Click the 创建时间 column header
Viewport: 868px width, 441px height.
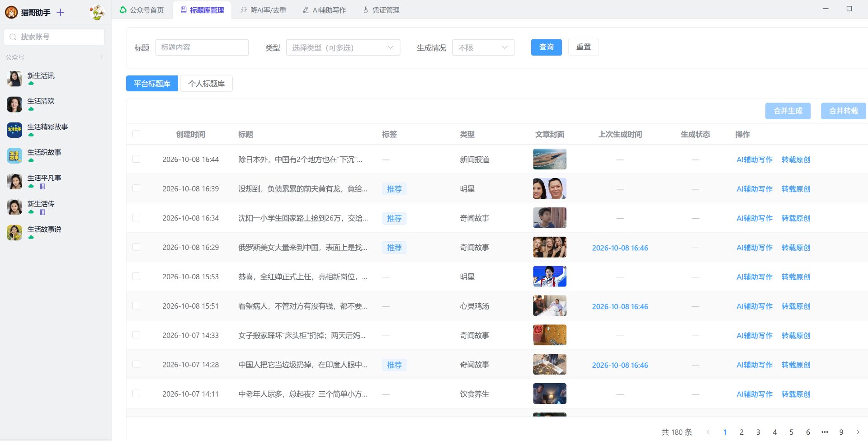[190, 134]
